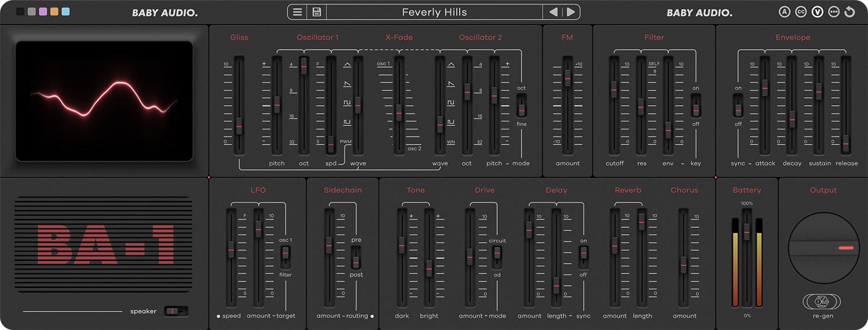Viewport: 868px width, 330px height.
Task: Click the Oscillator 2 wave slider handle
Action: click(x=440, y=124)
